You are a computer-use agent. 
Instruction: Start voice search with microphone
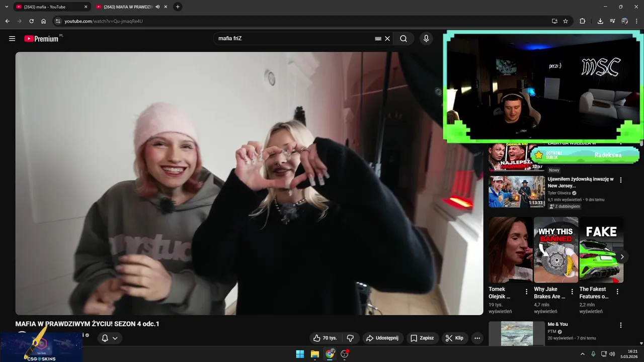[426, 39]
